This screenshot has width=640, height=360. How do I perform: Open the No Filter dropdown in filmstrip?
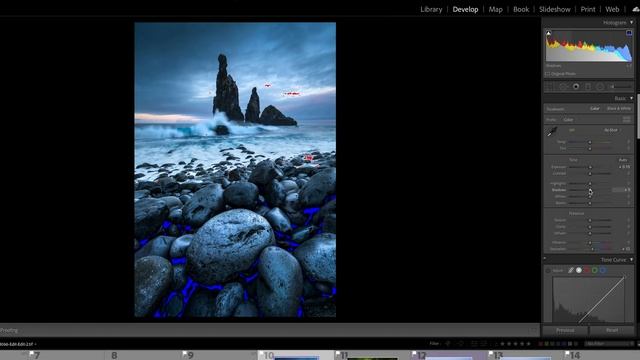pyautogui.click(x=609, y=344)
